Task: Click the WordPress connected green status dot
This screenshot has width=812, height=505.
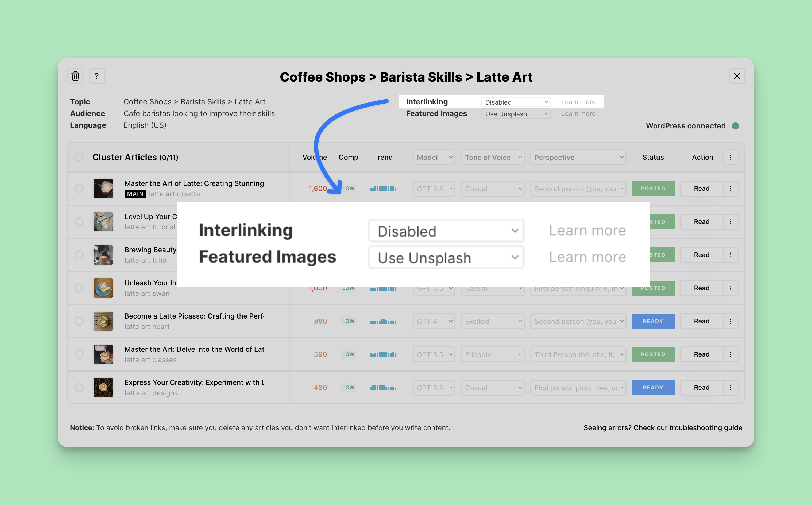Action: (735, 126)
